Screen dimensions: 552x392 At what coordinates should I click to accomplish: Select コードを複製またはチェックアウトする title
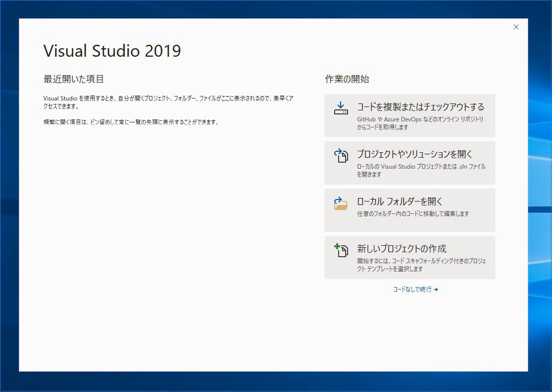click(420, 107)
